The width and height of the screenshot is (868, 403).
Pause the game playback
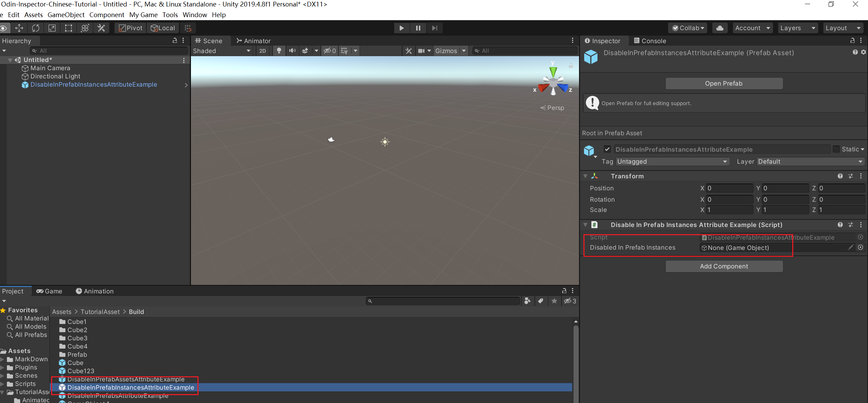click(x=418, y=28)
